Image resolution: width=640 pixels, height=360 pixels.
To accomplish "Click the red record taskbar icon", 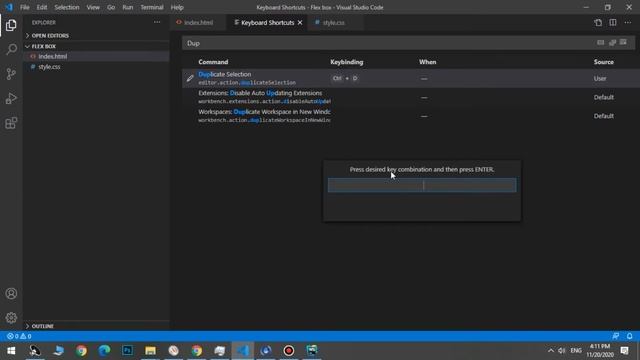I will coord(289,351).
